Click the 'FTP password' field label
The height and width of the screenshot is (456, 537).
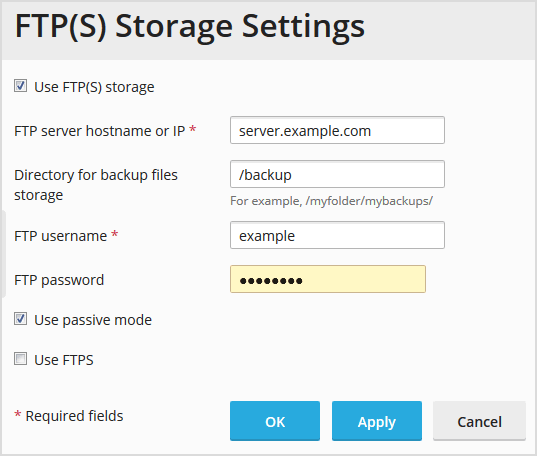(x=59, y=280)
